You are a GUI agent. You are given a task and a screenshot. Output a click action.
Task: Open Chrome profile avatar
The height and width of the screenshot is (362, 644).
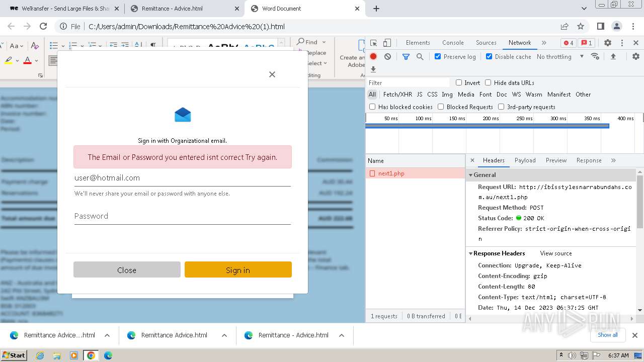[x=617, y=27]
